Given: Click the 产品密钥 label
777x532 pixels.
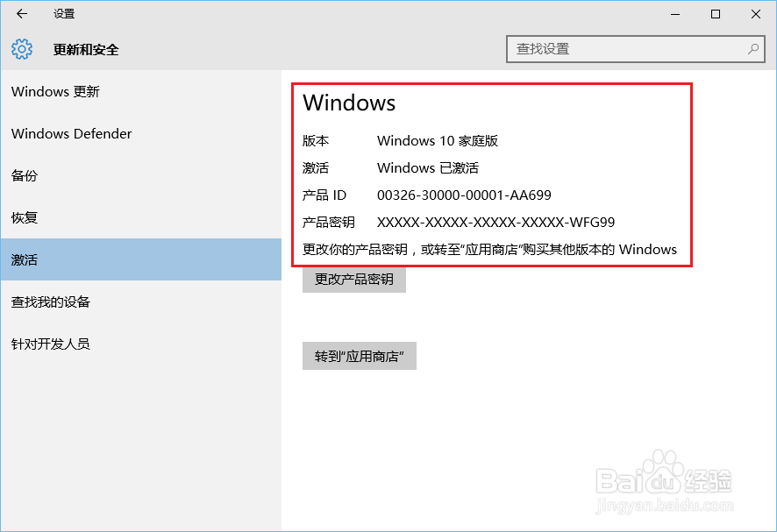Looking at the screenshot, I should 329,223.
